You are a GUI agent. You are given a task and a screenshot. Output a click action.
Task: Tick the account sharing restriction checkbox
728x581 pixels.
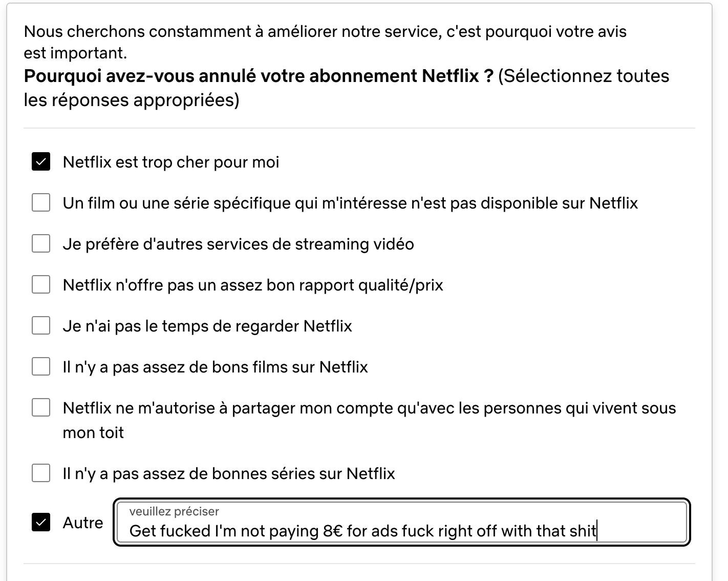(41, 408)
